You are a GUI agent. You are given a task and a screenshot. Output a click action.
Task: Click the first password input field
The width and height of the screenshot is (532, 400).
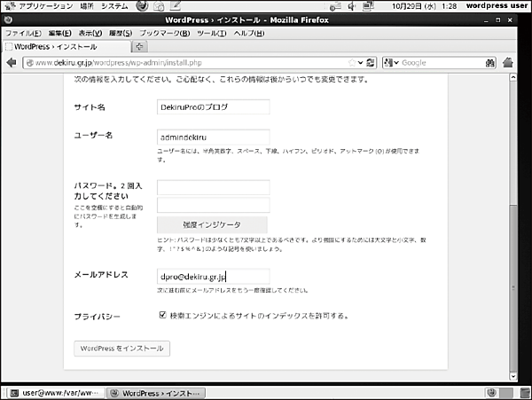213,187
